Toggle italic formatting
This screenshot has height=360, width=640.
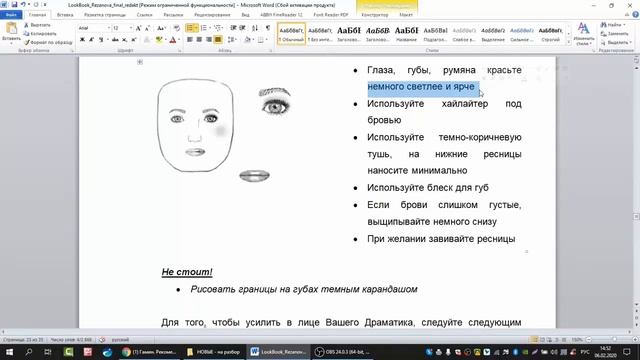[91, 40]
